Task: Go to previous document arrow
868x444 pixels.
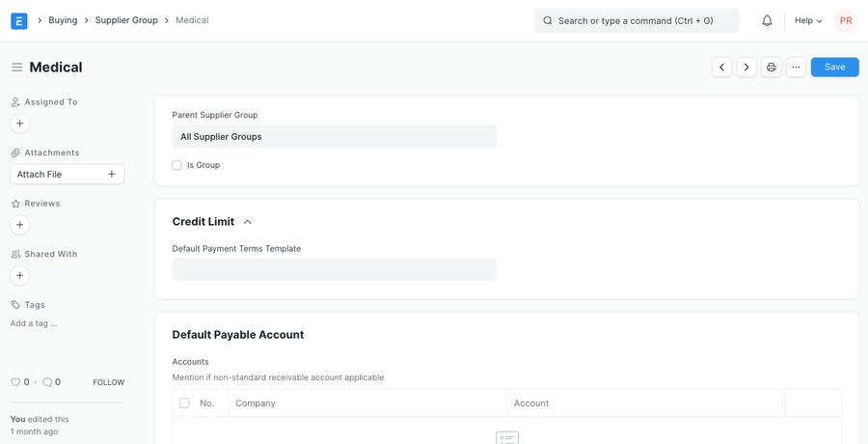Action: (721, 68)
